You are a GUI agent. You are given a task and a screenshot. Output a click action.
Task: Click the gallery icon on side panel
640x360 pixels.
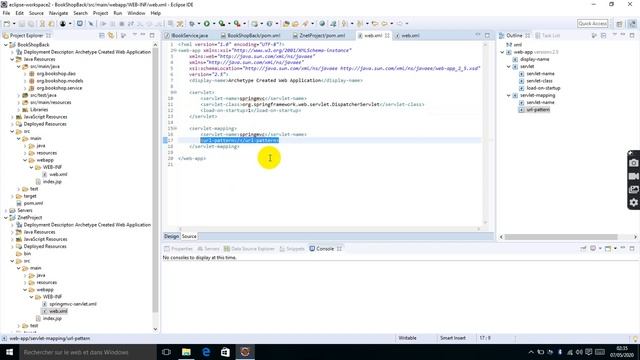[x=633, y=189]
